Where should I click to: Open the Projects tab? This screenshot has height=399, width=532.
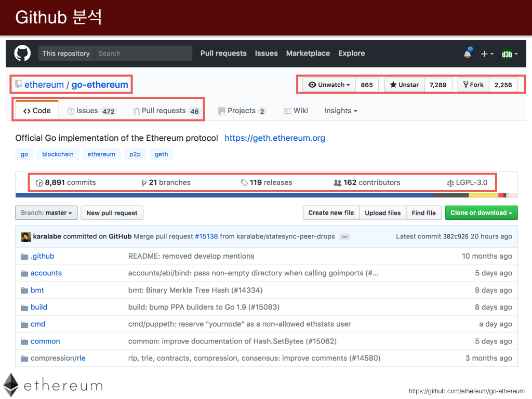pos(242,111)
